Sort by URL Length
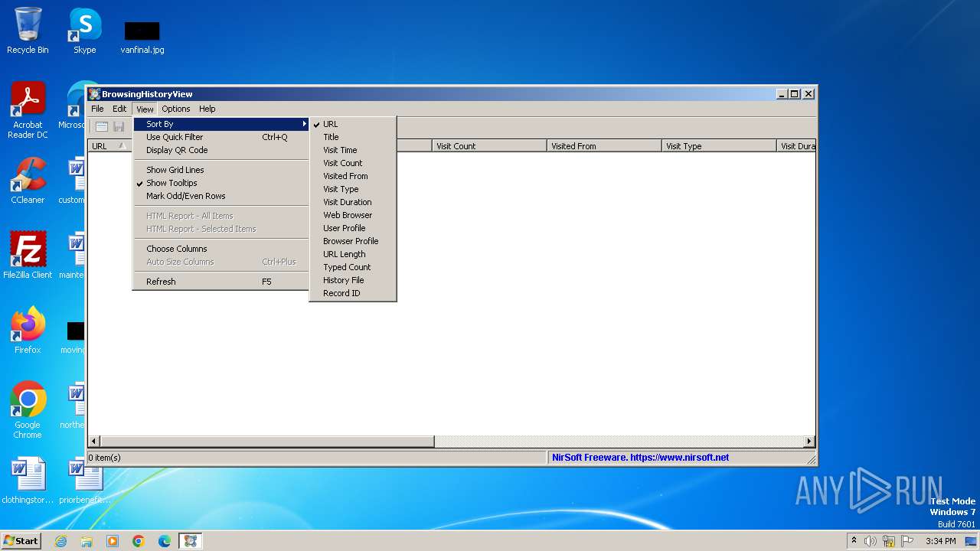Viewport: 980px width, 551px height. tap(353, 254)
